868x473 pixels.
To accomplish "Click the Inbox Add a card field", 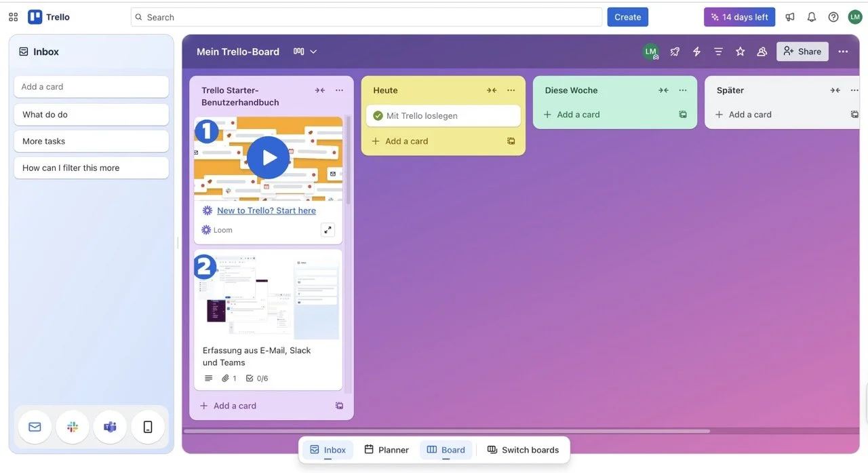I will point(91,87).
